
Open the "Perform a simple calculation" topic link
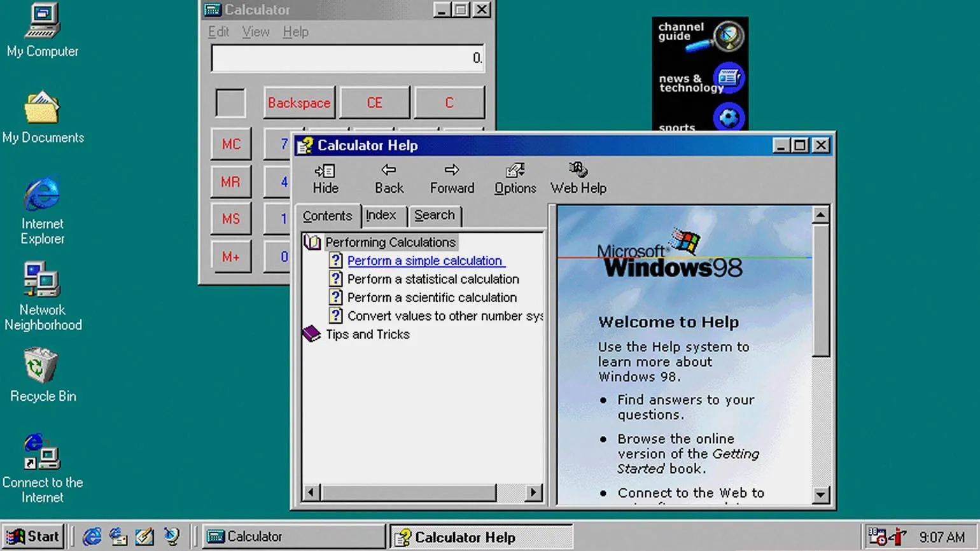[x=424, y=261]
